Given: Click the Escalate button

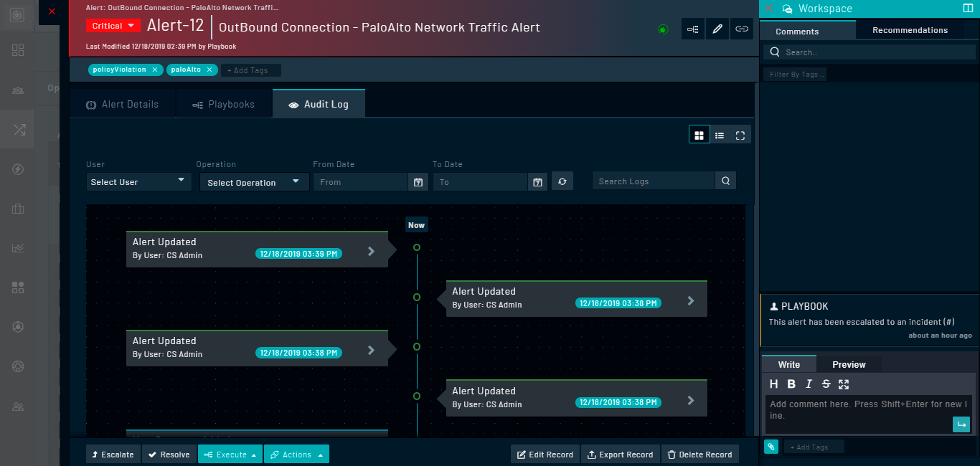Looking at the screenshot, I should tap(113, 454).
